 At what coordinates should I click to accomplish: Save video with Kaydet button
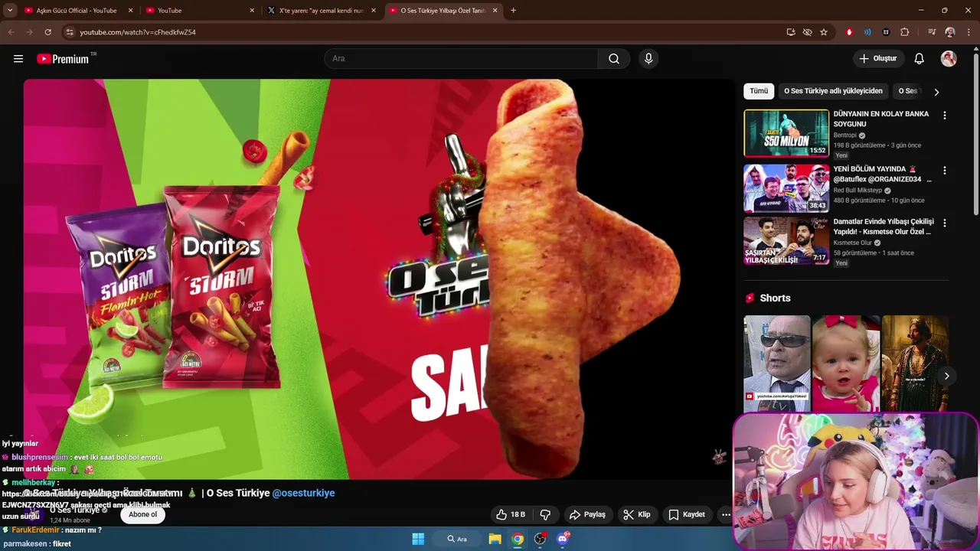[687, 515]
